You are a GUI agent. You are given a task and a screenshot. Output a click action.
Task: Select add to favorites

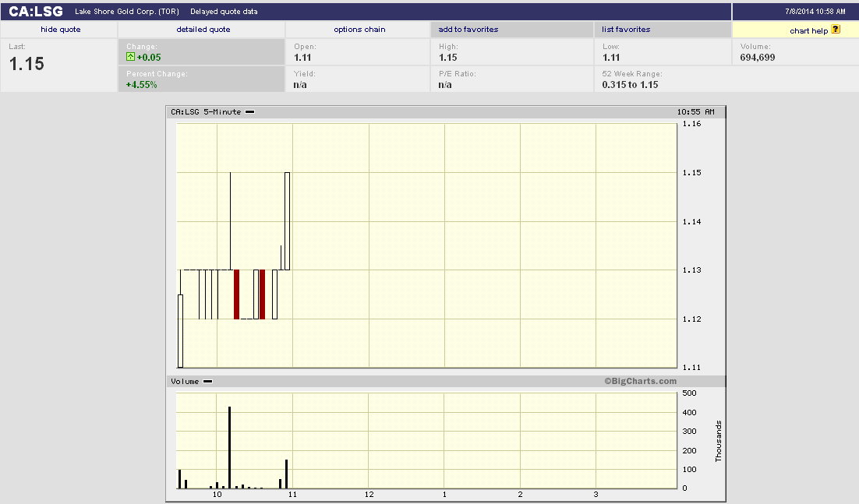point(468,30)
